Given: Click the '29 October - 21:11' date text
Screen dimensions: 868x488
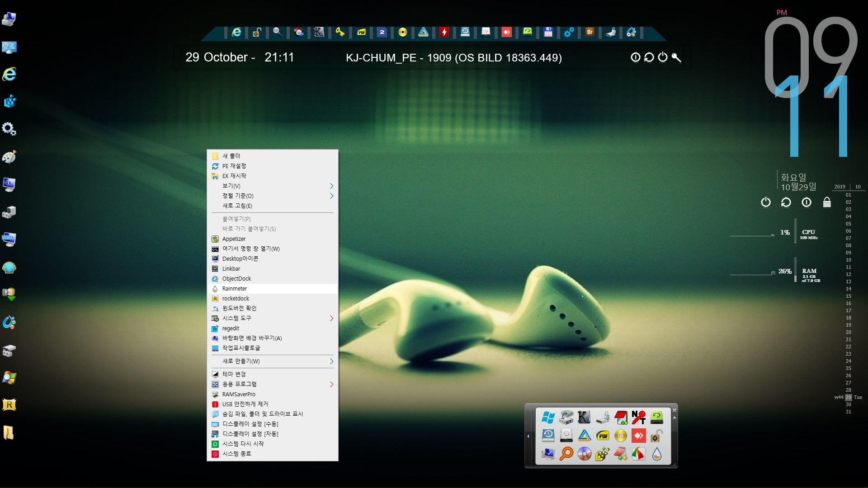Looking at the screenshot, I should click(x=240, y=57).
